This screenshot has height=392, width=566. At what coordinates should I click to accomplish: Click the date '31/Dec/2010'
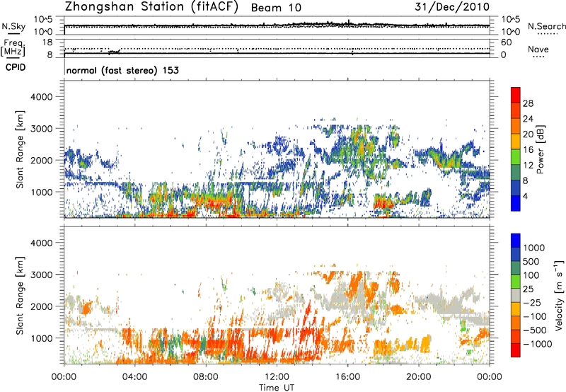pyautogui.click(x=452, y=7)
